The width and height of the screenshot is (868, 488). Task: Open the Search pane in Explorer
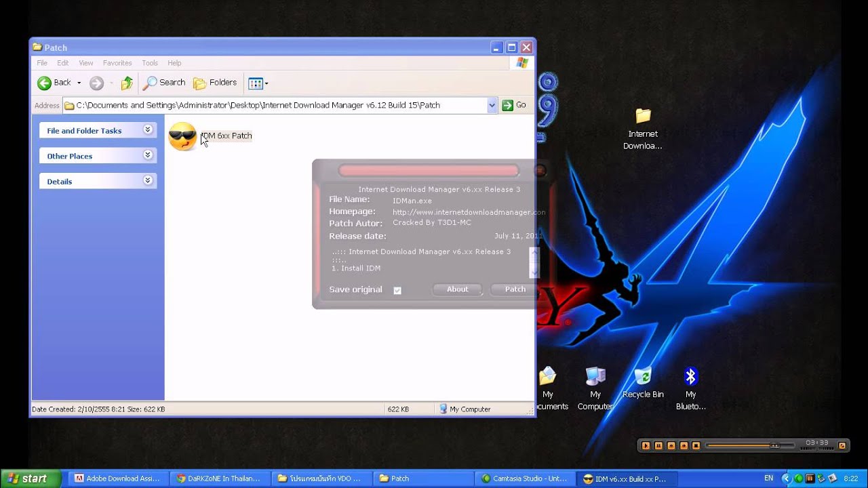pos(163,83)
